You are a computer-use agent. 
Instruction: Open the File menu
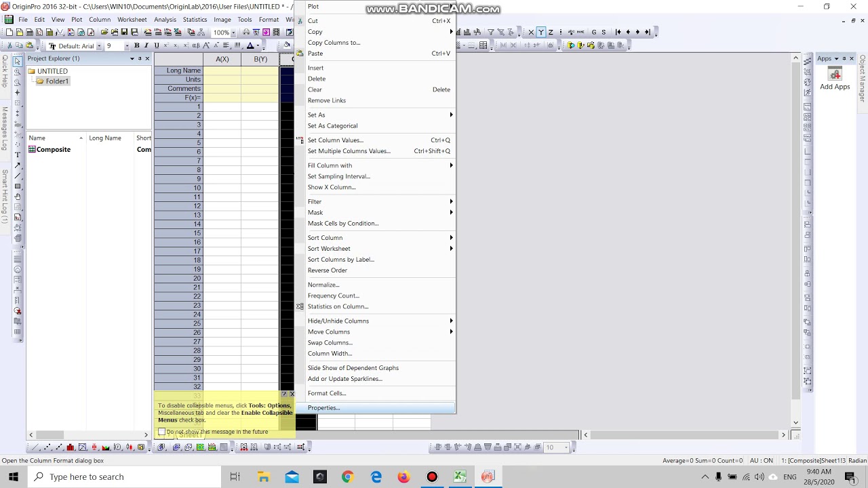[x=23, y=20]
